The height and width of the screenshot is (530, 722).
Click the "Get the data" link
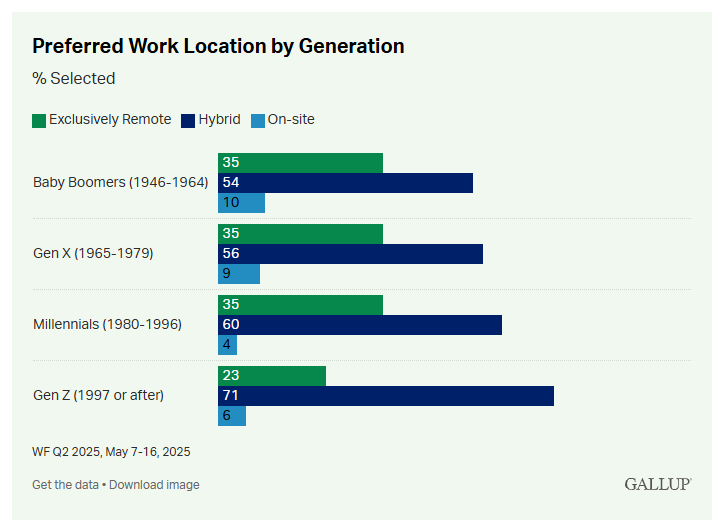click(x=65, y=485)
